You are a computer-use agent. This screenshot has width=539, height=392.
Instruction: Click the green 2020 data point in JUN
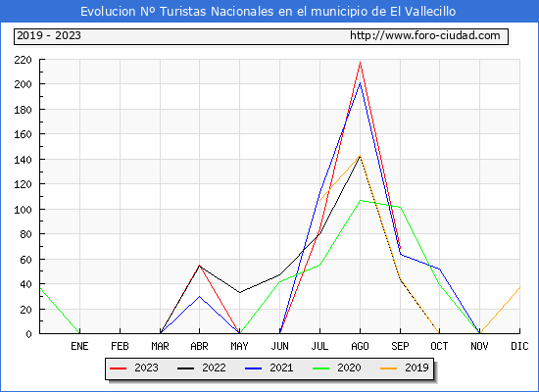pyautogui.click(x=280, y=282)
